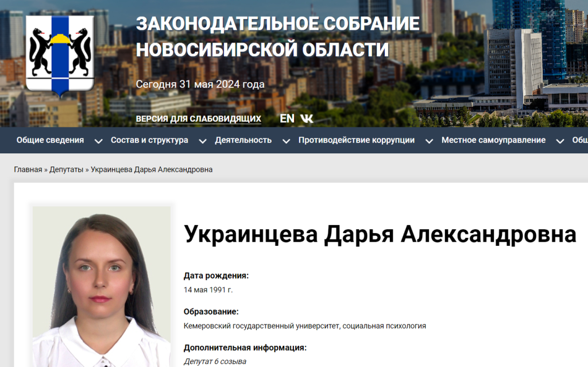Click the Novosibirsk coat of arms logo
The height and width of the screenshot is (367, 588).
pos(60,56)
